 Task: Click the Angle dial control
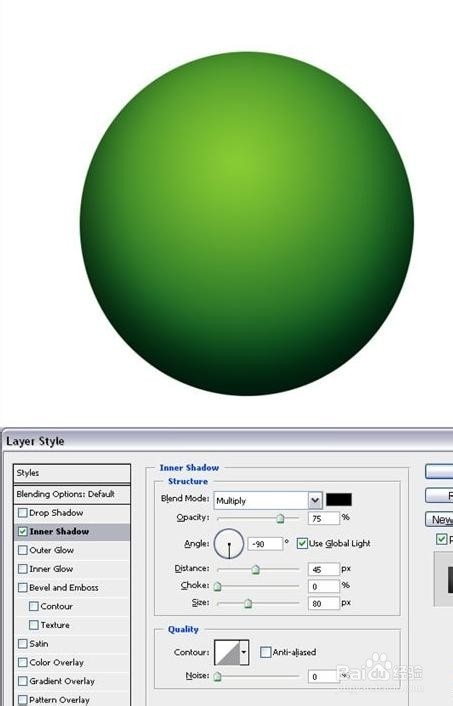coord(229,543)
